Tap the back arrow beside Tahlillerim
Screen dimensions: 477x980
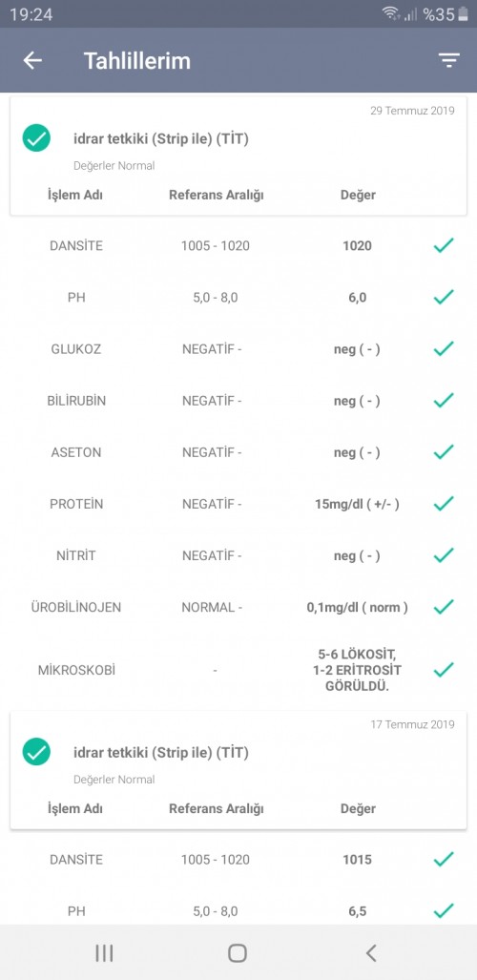pyautogui.click(x=32, y=61)
